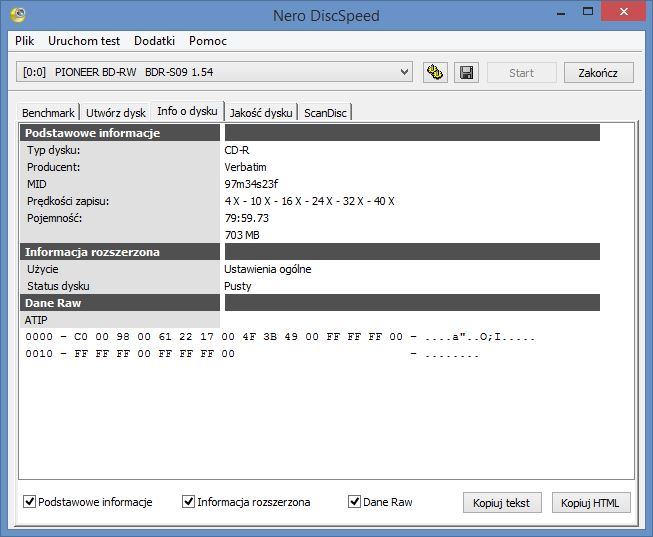Open the Pomoc menu

click(x=208, y=41)
